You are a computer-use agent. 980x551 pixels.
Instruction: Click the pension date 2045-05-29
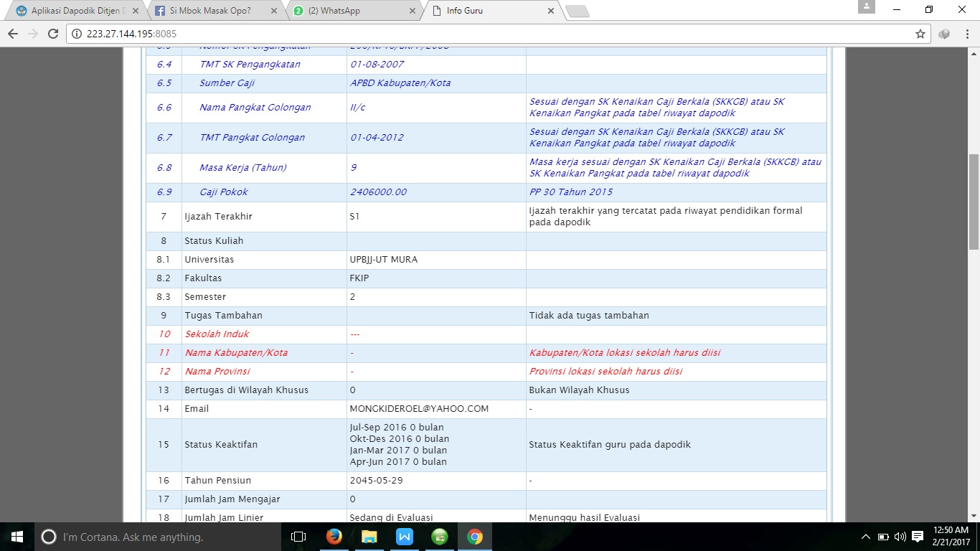click(x=376, y=481)
